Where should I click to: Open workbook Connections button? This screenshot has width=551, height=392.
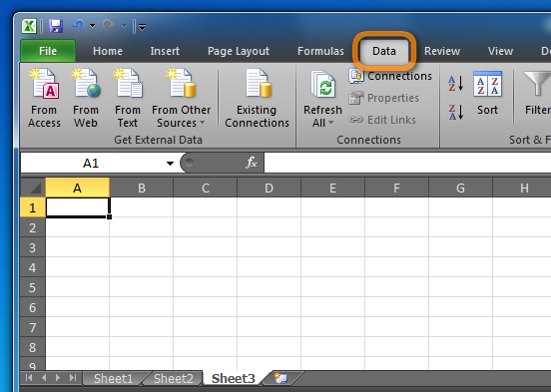pos(390,76)
